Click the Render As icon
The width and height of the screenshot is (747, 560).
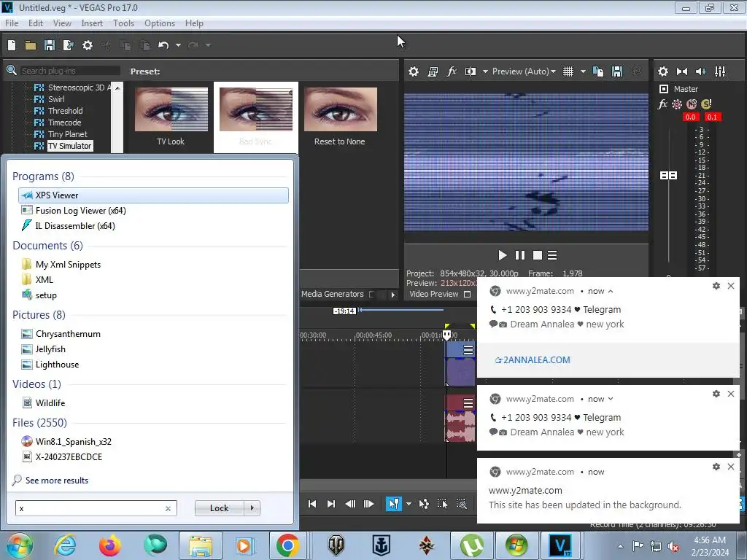pos(68,45)
